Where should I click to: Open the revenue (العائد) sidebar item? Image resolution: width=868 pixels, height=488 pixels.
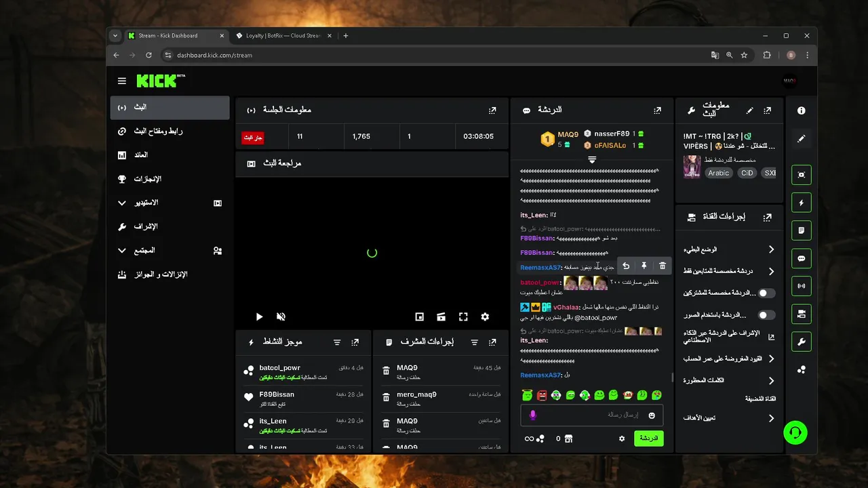pos(170,155)
